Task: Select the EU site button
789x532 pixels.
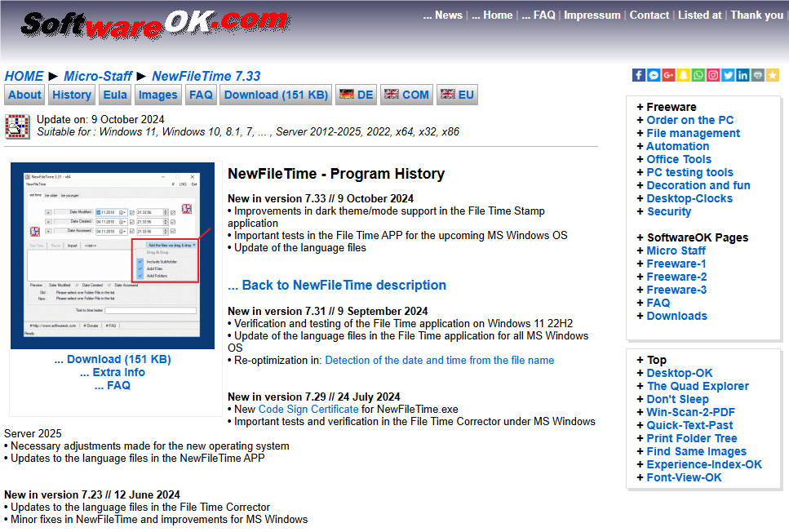Action: tap(457, 95)
